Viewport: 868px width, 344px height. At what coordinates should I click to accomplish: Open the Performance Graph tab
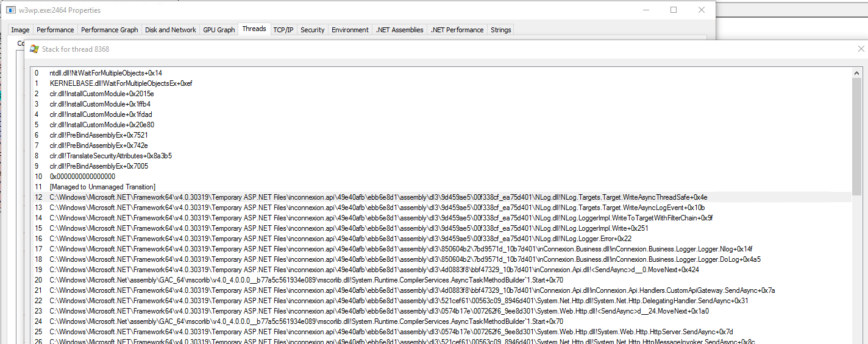pos(110,30)
